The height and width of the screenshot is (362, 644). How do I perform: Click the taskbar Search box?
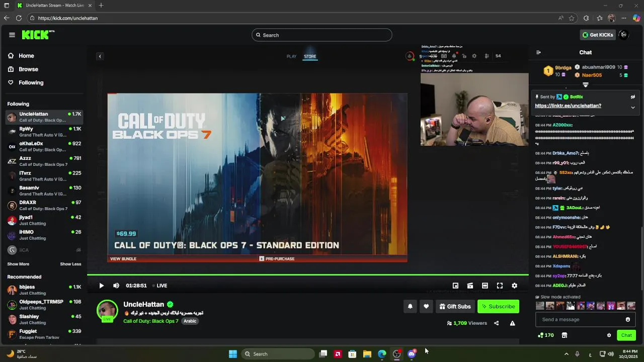(x=278, y=354)
